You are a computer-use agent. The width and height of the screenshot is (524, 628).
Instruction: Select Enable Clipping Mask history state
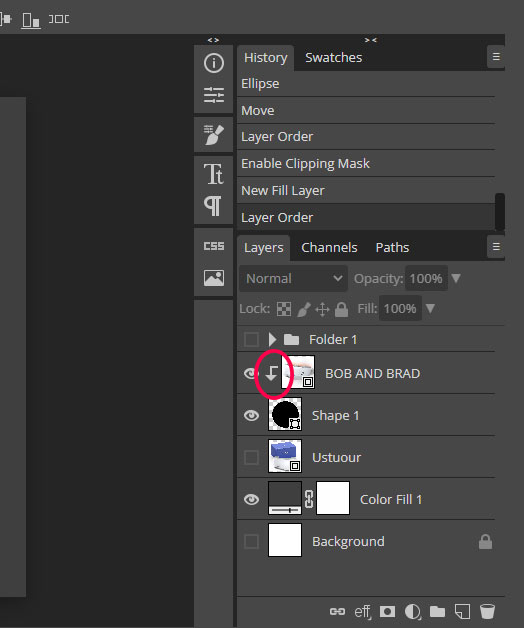(366, 163)
